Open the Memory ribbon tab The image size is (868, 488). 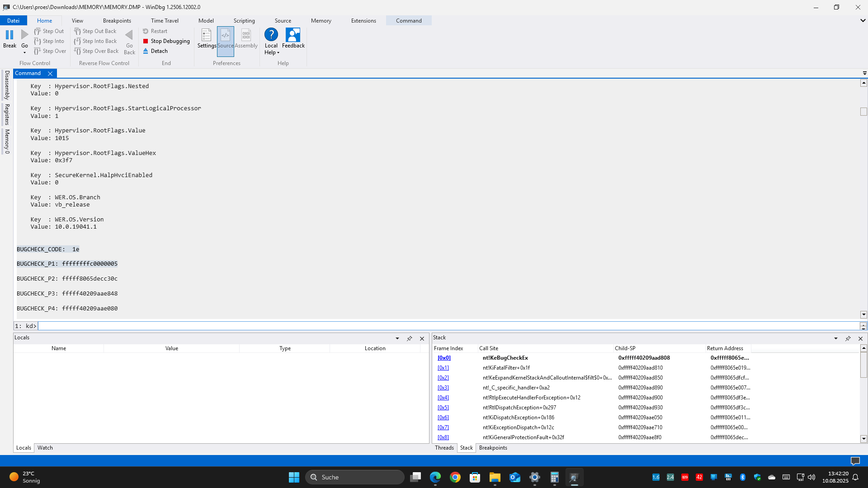click(321, 20)
